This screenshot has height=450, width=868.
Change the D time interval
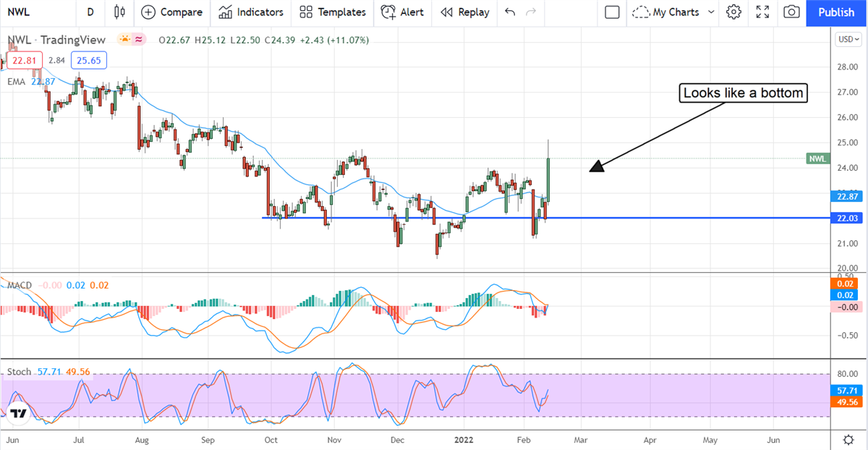(x=90, y=12)
